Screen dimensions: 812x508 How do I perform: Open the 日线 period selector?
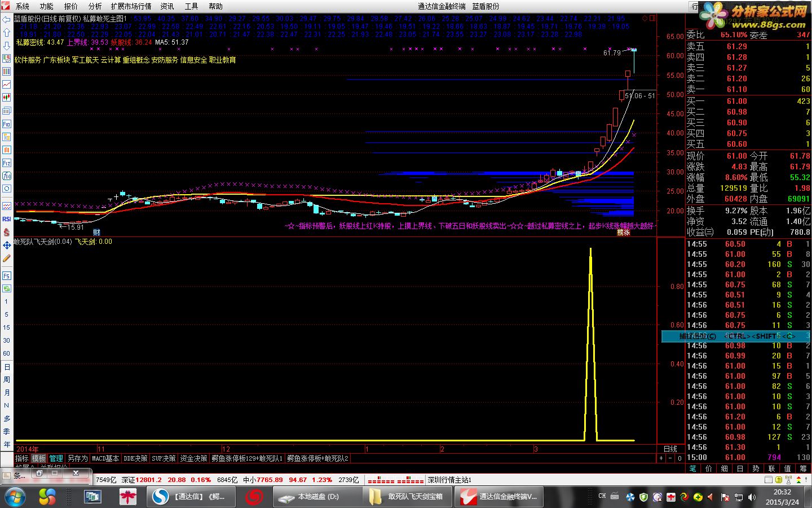[x=670, y=449]
